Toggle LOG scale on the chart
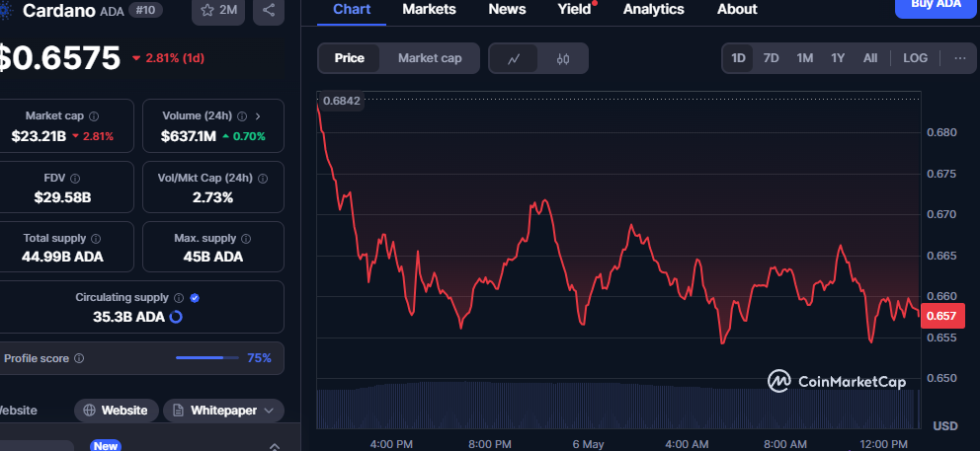 (x=915, y=58)
